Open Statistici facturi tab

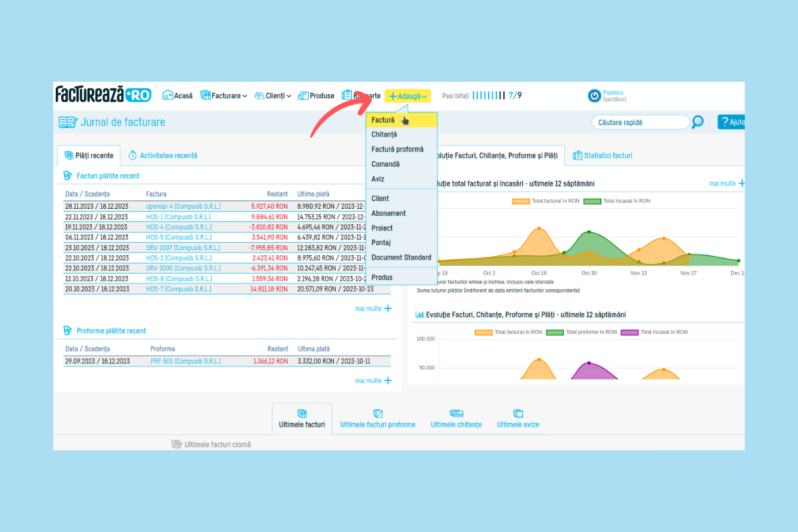[602, 156]
